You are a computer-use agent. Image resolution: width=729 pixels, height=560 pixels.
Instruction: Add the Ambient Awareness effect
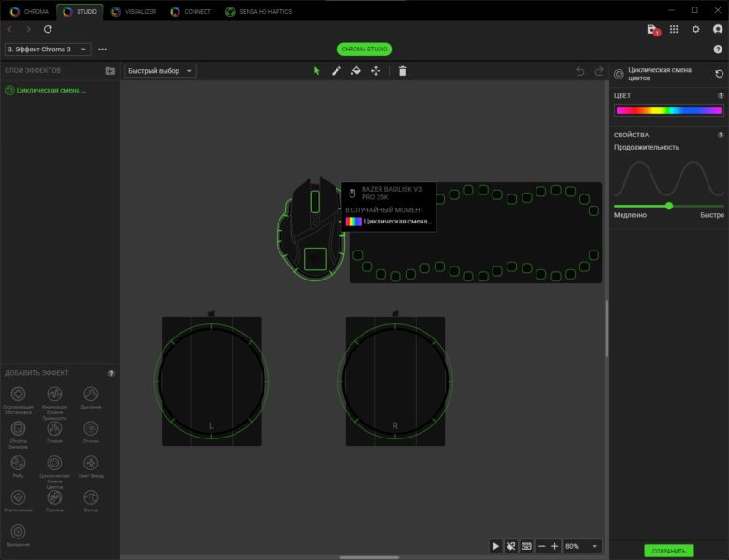click(18, 394)
